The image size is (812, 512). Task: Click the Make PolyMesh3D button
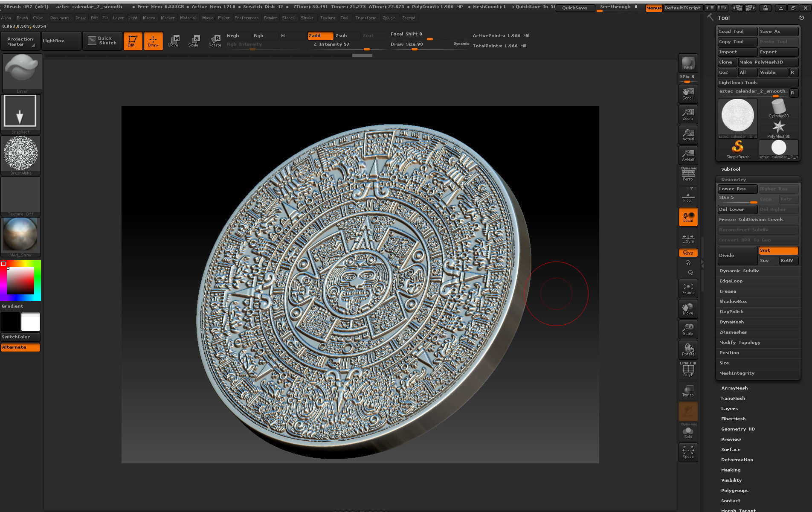[768, 62]
